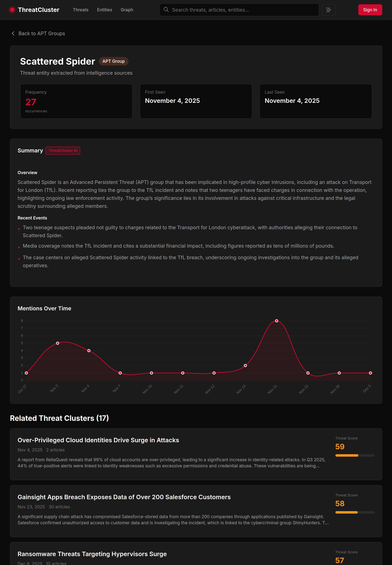Click the magnifying glass search icon
This screenshot has width=392, height=565.
click(x=166, y=10)
